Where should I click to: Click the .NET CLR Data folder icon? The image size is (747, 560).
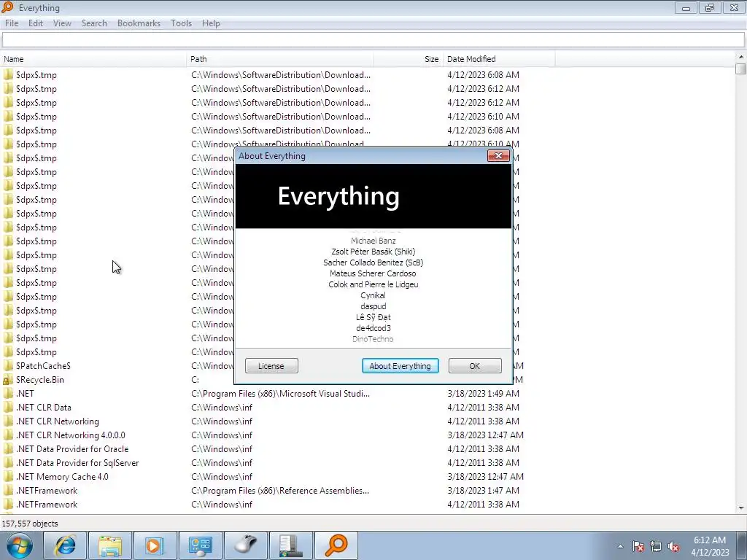tap(8, 407)
